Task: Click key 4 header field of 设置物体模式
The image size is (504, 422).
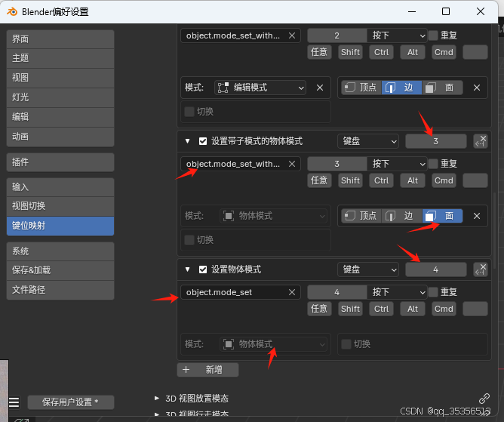Action: pos(436,270)
